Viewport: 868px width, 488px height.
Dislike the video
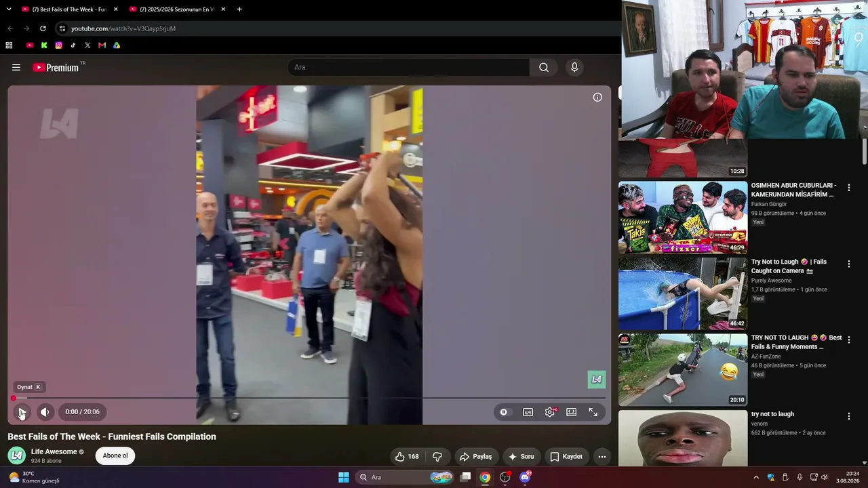pos(437,457)
